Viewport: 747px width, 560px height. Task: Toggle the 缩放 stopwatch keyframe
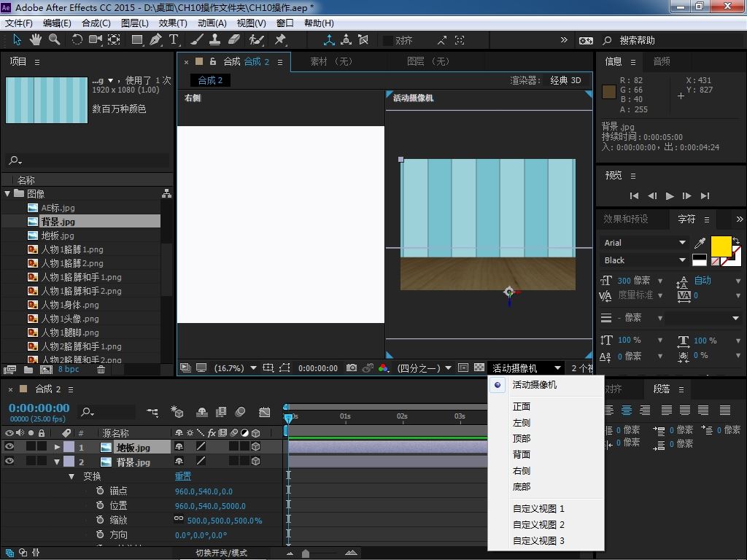(x=100, y=520)
